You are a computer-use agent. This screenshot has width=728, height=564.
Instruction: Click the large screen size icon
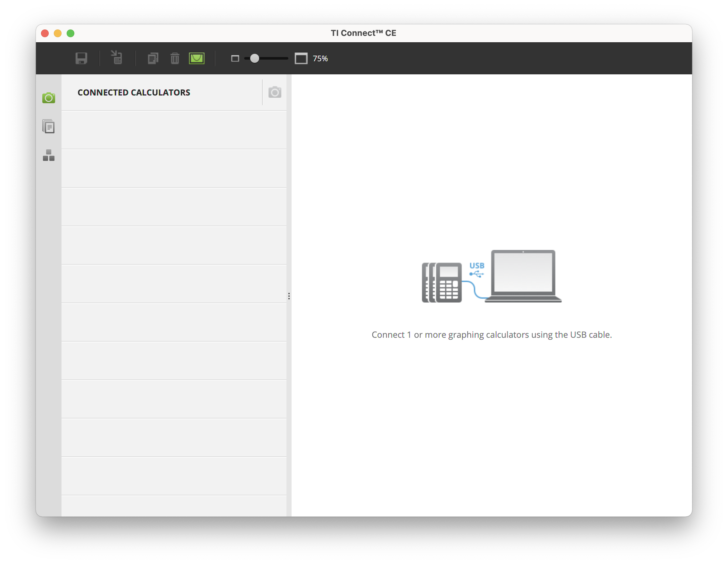pos(301,59)
